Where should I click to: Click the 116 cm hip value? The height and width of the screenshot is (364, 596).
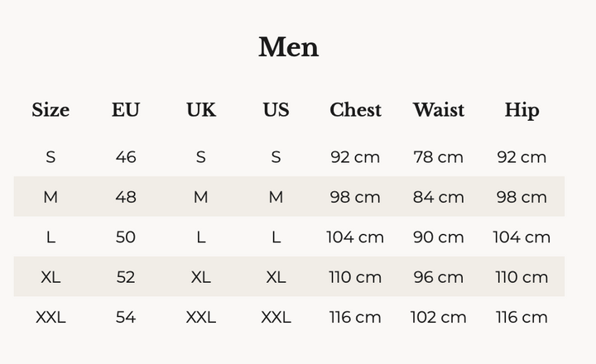[x=521, y=317]
